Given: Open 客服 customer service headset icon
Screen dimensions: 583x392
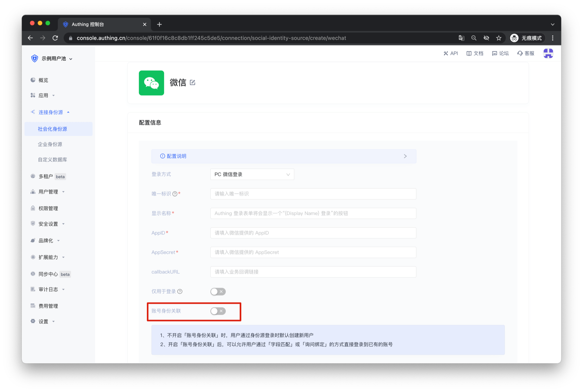Looking at the screenshot, I should click(x=520, y=53).
